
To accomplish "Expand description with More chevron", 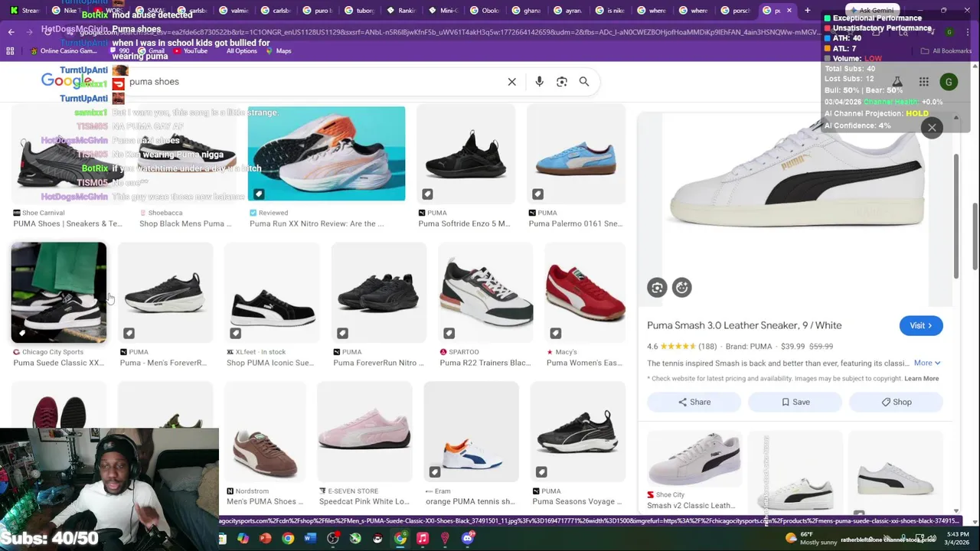I will (x=927, y=363).
